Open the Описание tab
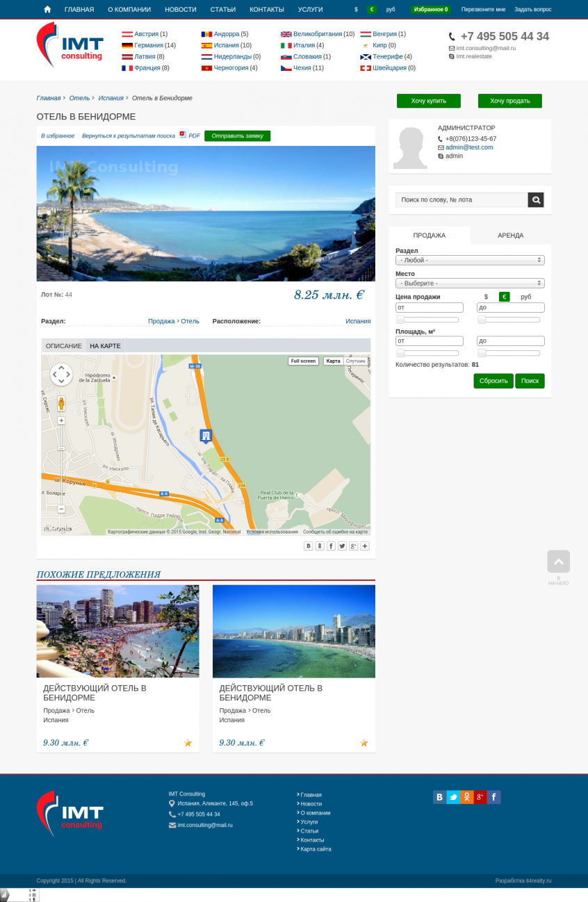 (63, 345)
